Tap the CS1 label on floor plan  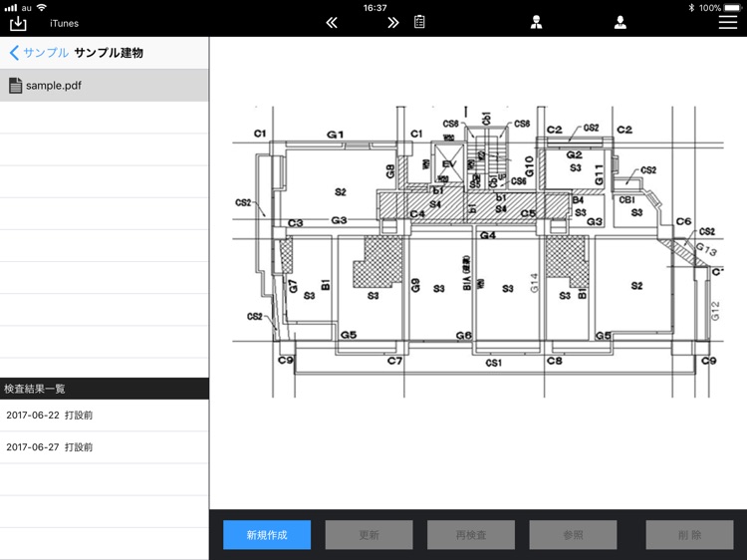click(x=494, y=363)
